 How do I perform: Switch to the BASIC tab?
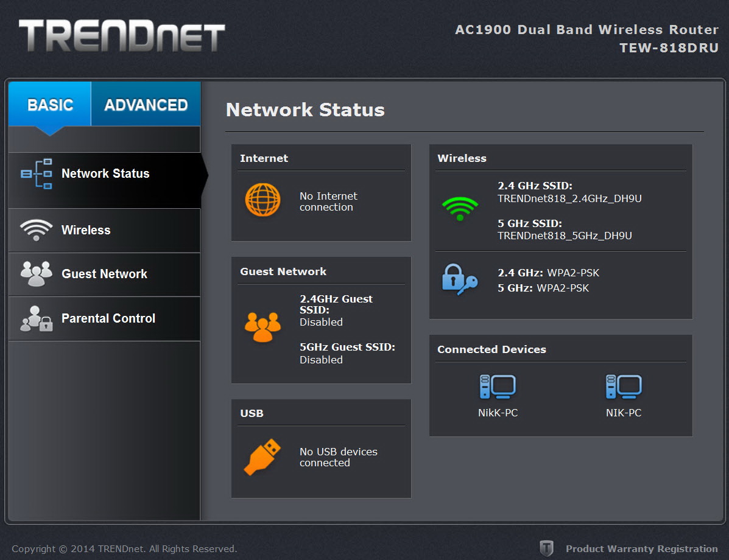50,104
